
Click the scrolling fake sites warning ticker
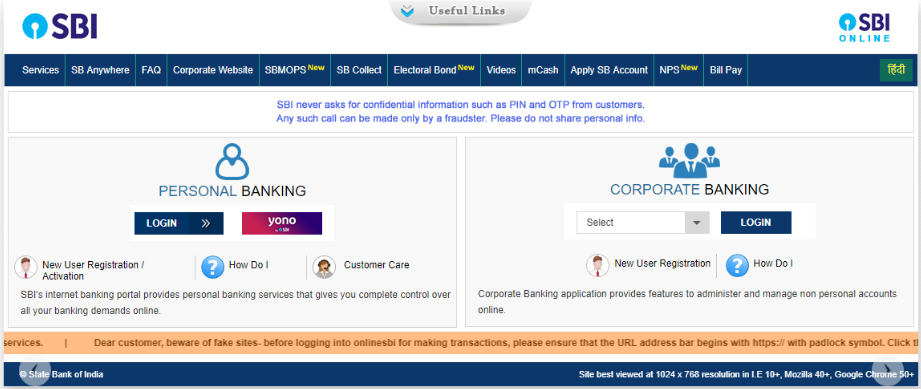[462, 343]
